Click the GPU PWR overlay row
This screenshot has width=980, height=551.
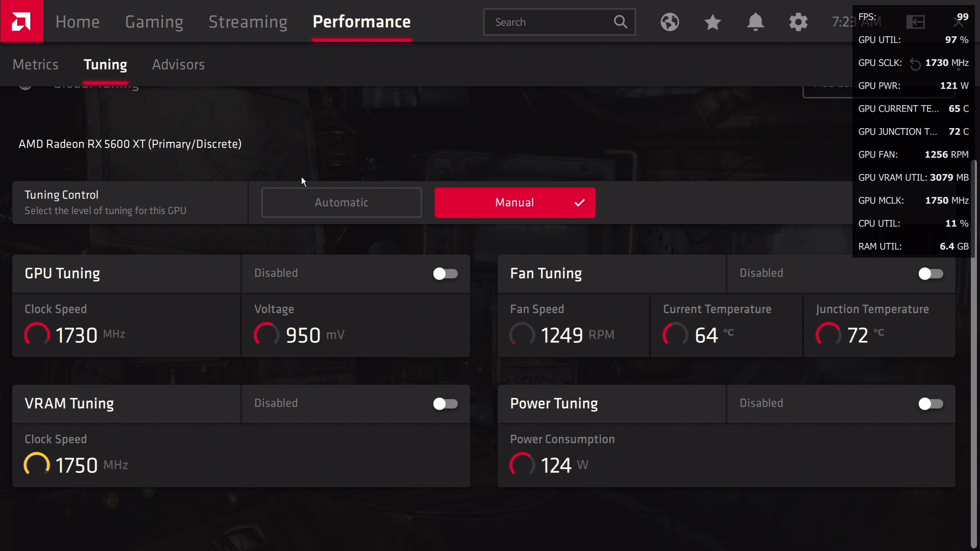coord(913,86)
